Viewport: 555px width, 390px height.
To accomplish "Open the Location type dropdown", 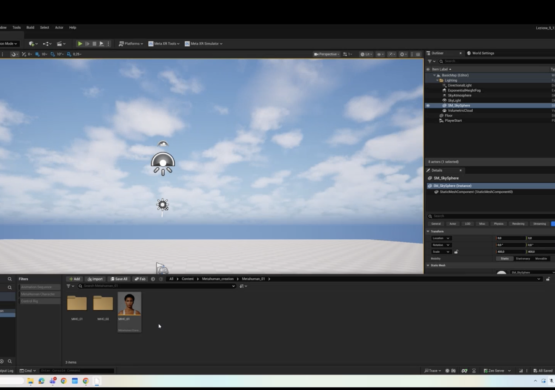I will tap(441, 238).
